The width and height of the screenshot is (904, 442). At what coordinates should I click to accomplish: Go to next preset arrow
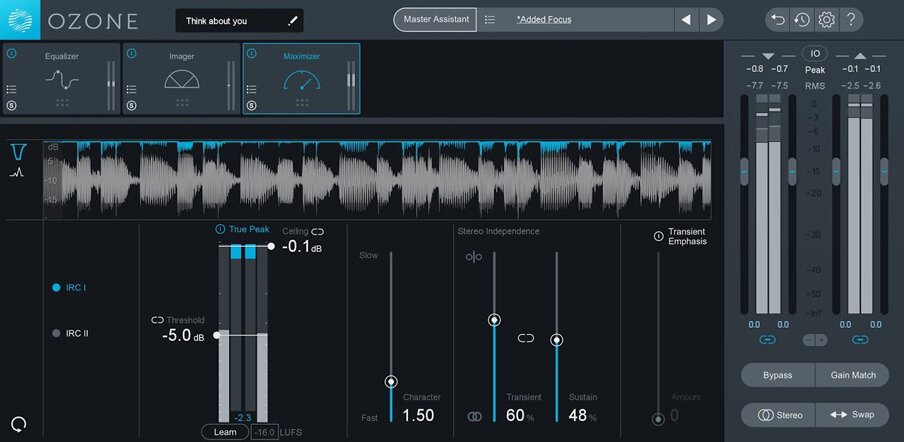(711, 20)
